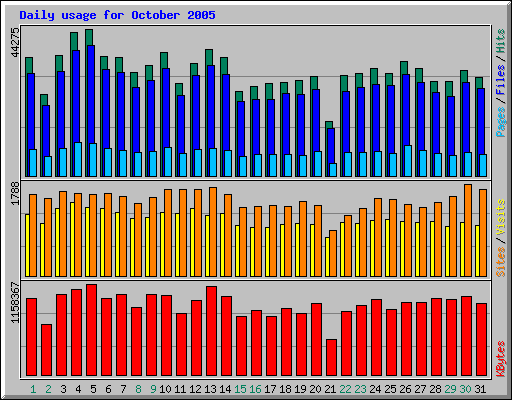This screenshot has width=512, height=400.
Task: Click the short blue Files bar for day 21
Action: [331, 146]
